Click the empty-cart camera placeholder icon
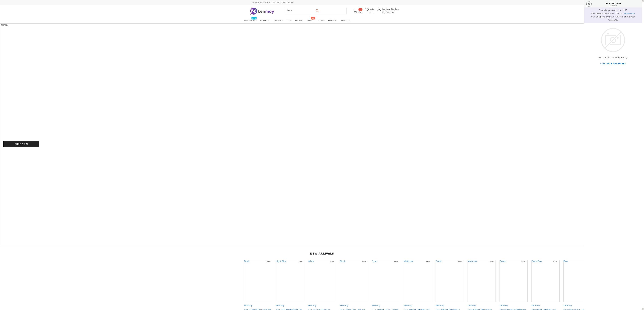644x310 pixels. click(x=613, y=40)
